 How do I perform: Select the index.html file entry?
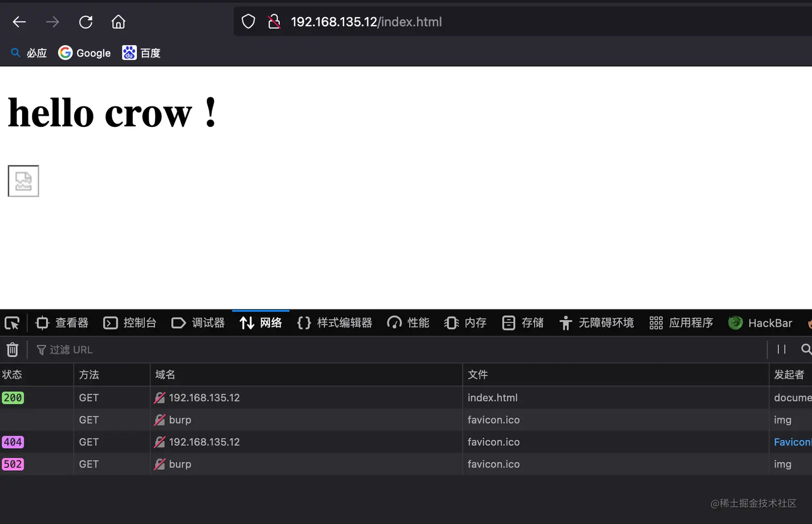tap(492, 398)
